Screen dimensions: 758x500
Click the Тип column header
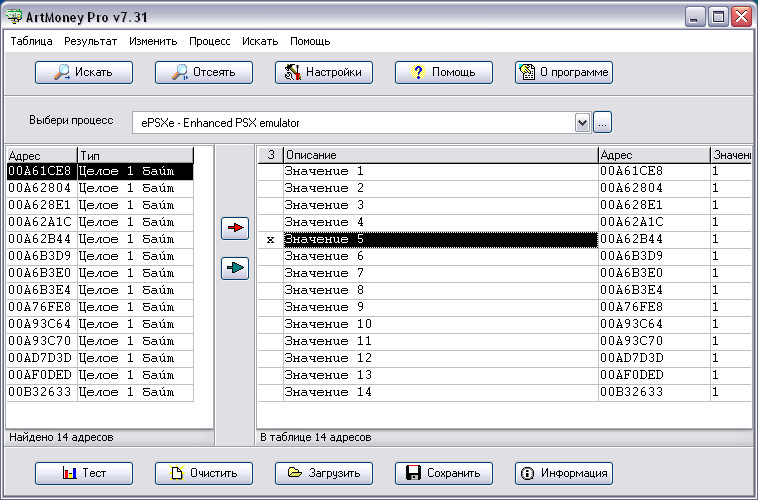pyautogui.click(x=135, y=156)
